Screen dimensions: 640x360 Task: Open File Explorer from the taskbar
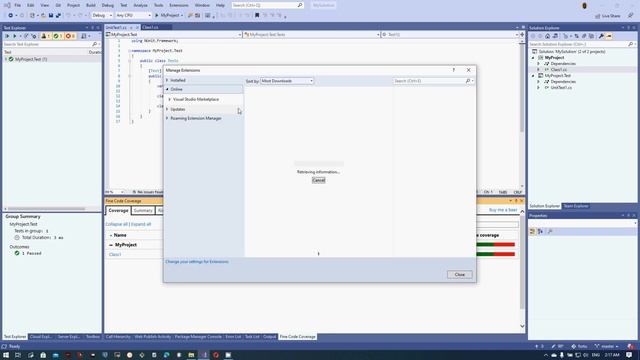point(191,355)
